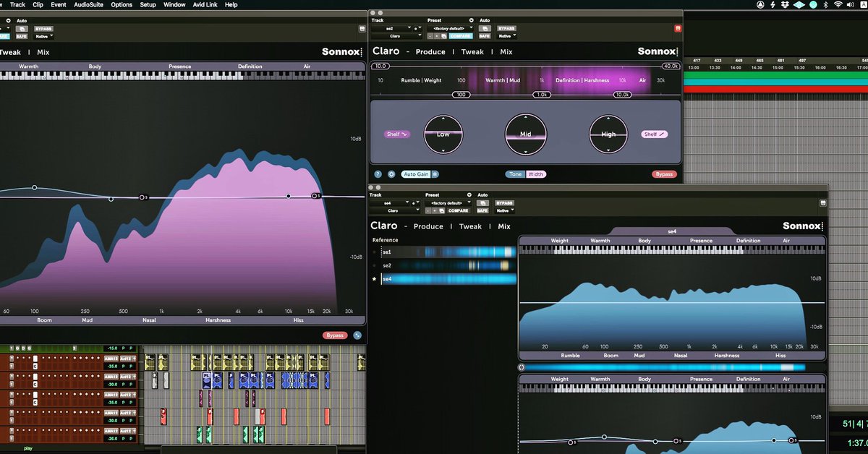Click BYPASS in left plugin window header
This screenshot has width=868, height=454.
click(x=44, y=28)
